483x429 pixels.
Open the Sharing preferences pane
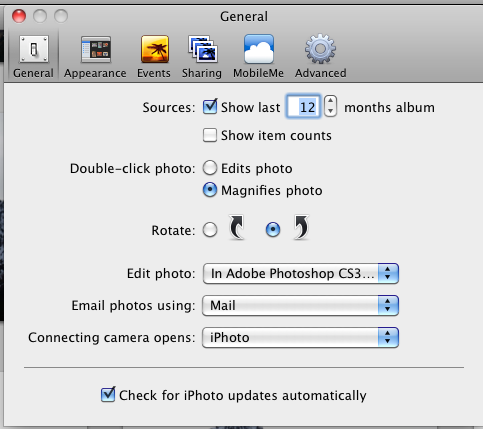202,56
